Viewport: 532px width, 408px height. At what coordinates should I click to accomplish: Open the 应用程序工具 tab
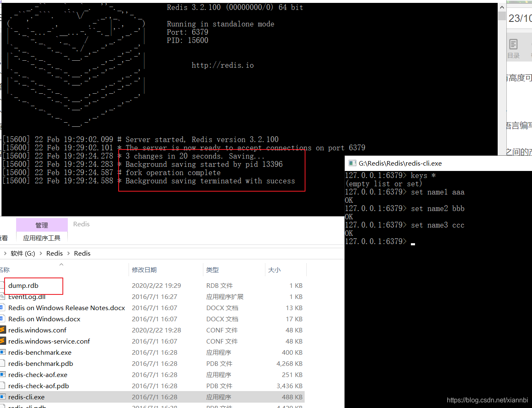(x=42, y=238)
